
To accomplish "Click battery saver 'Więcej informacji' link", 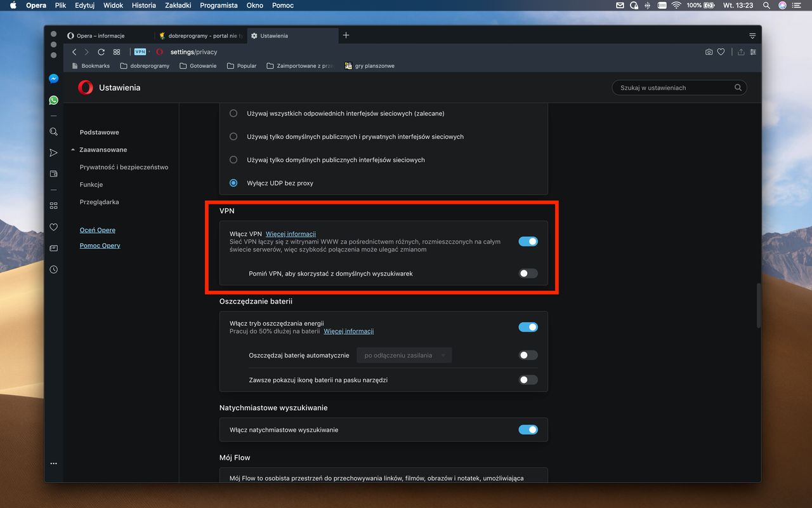I will coord(348,331).
